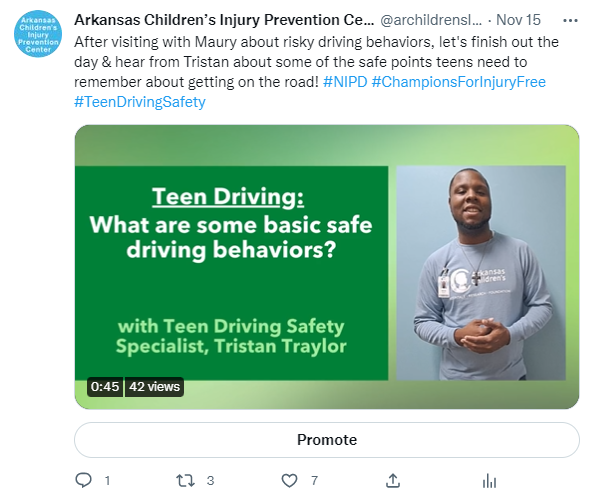Click the reply count number 1

tap(108, 481)
